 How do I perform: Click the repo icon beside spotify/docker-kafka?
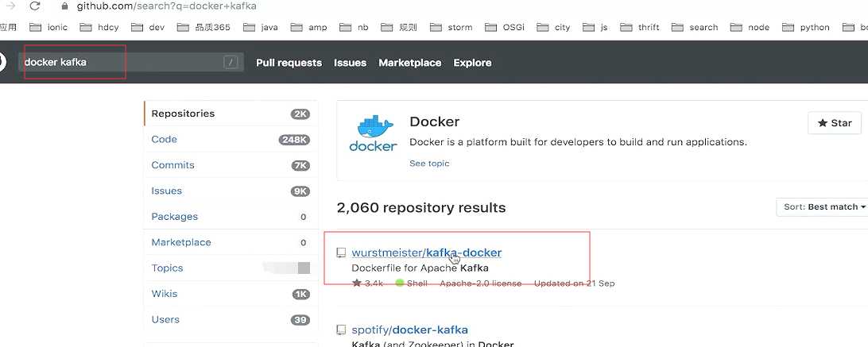[x=341, y=330]
